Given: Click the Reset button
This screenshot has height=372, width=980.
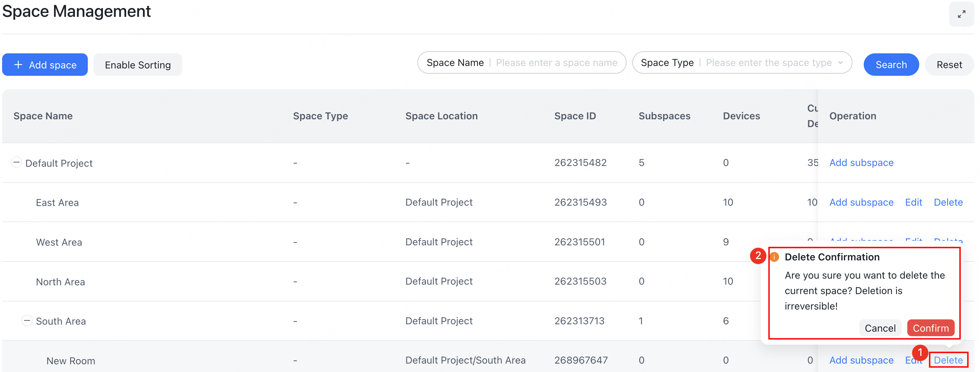Looking at the screenshot, I should 949,65.
